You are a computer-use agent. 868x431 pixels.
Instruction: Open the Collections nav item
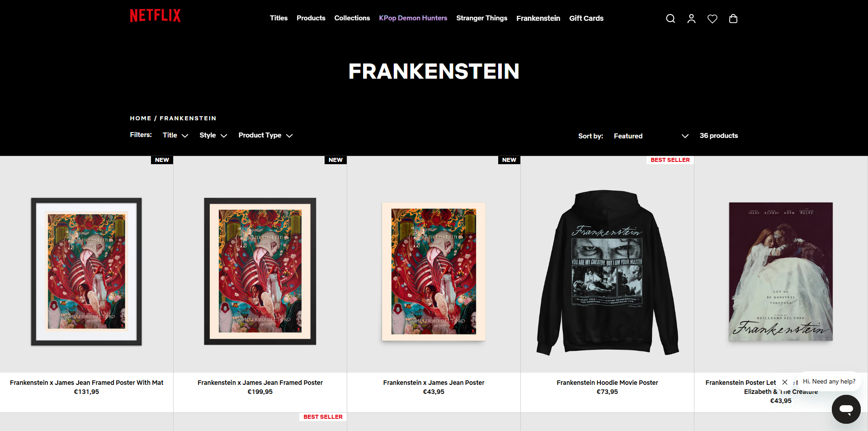[352, 18]
